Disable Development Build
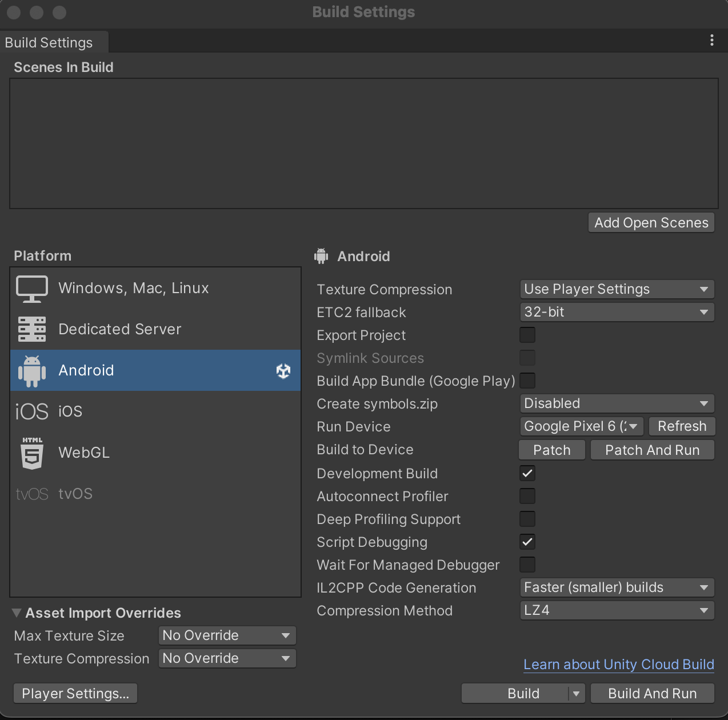The width and height of the screenshot is (728, 720). coord(527,473)
